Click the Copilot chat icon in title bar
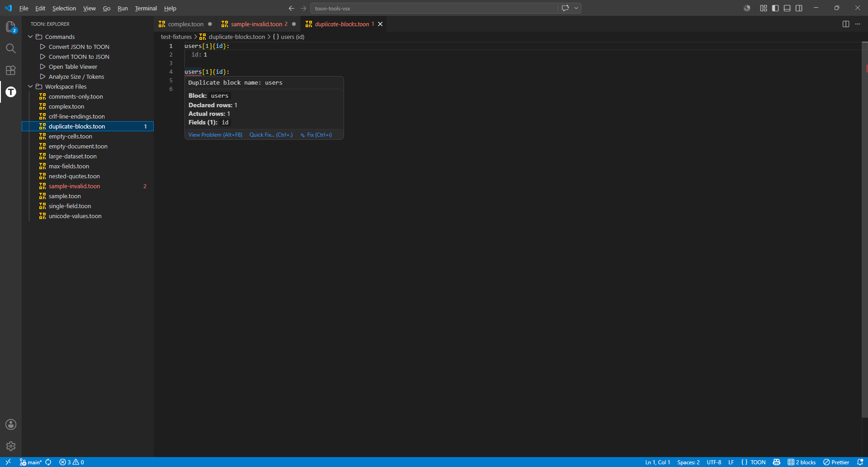868x467 pixels. (x=565, y=8)
